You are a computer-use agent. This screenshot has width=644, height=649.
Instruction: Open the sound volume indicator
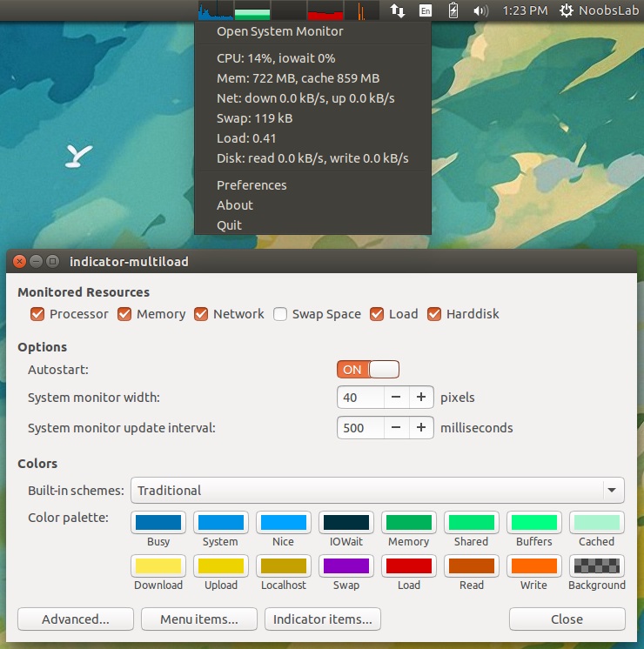point(481,10)
